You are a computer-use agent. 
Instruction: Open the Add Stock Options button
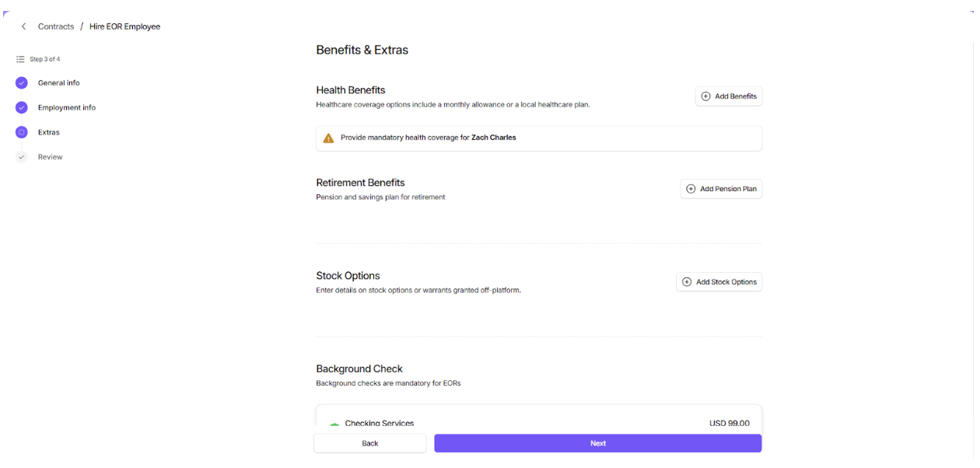719,282
